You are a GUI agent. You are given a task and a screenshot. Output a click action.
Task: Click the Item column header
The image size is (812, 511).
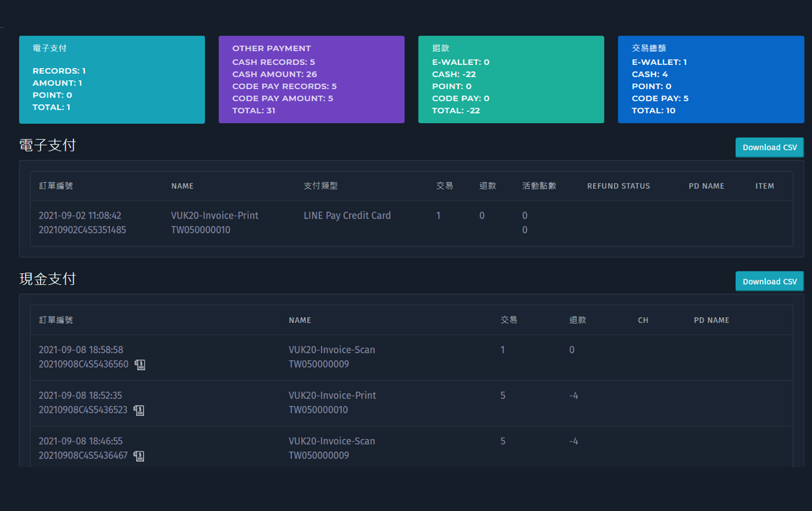[x=764, y=186]
